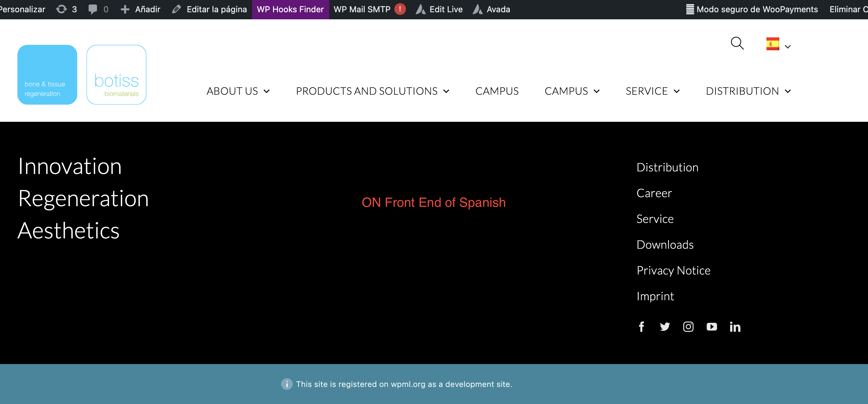
Task: Open the ABOUT US menu item
Action: pyautogui.click(x=232, y=91)
